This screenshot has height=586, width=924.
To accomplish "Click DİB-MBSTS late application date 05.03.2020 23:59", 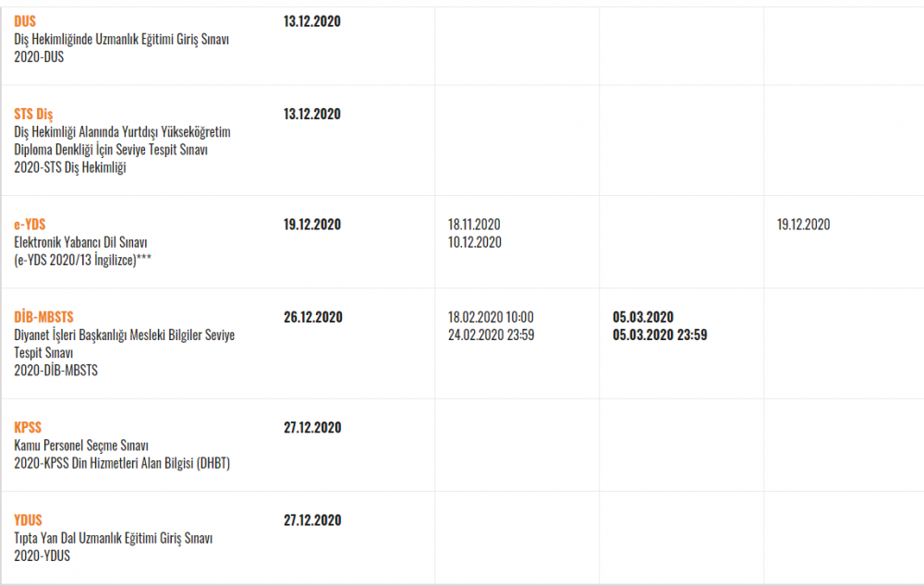I will coord(660,335).
